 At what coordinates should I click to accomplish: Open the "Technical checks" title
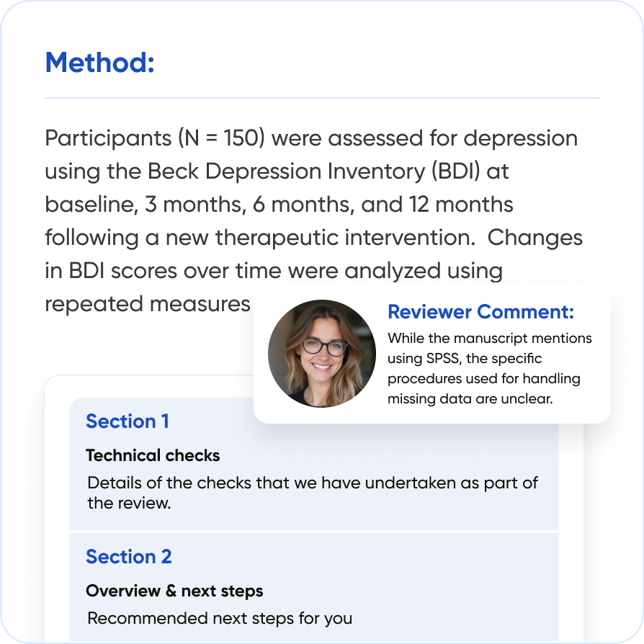(x=153, y=455)
